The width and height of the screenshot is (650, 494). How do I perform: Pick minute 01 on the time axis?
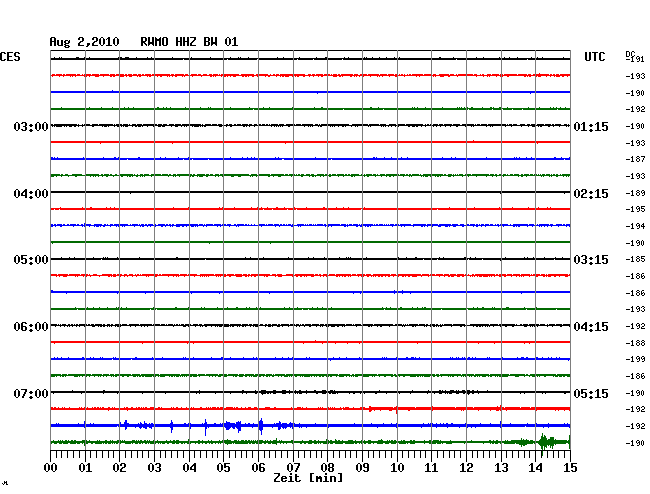85,467
